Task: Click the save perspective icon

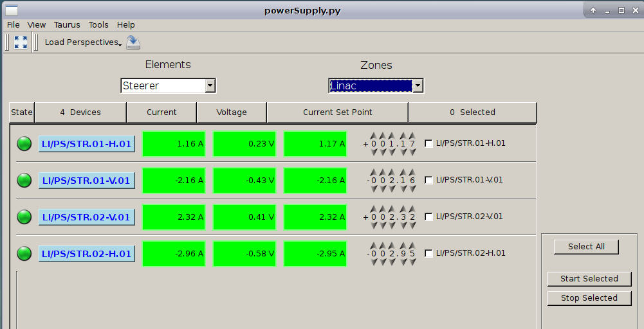Action: 133,42
